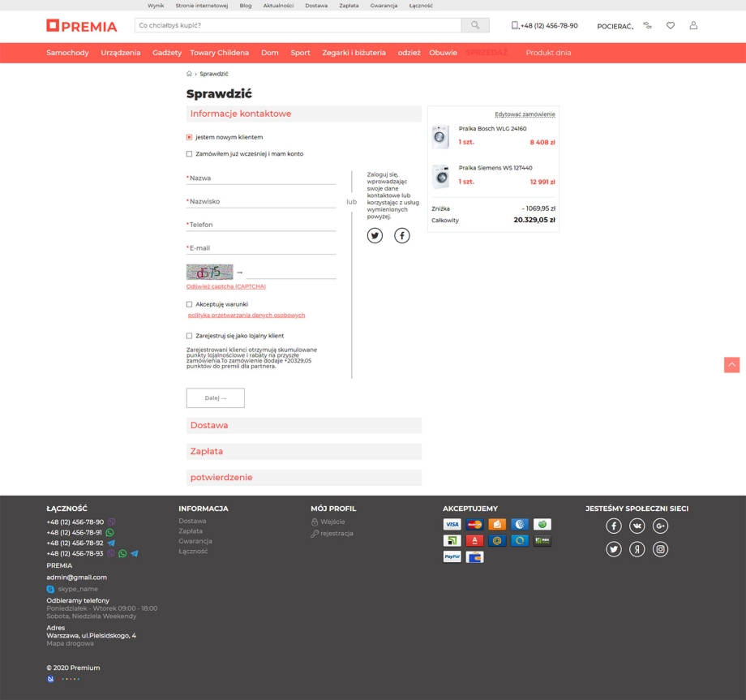Open the Instagram icon in footer
The height and width of the screenshot is (700, 746).
coord(661,549)
